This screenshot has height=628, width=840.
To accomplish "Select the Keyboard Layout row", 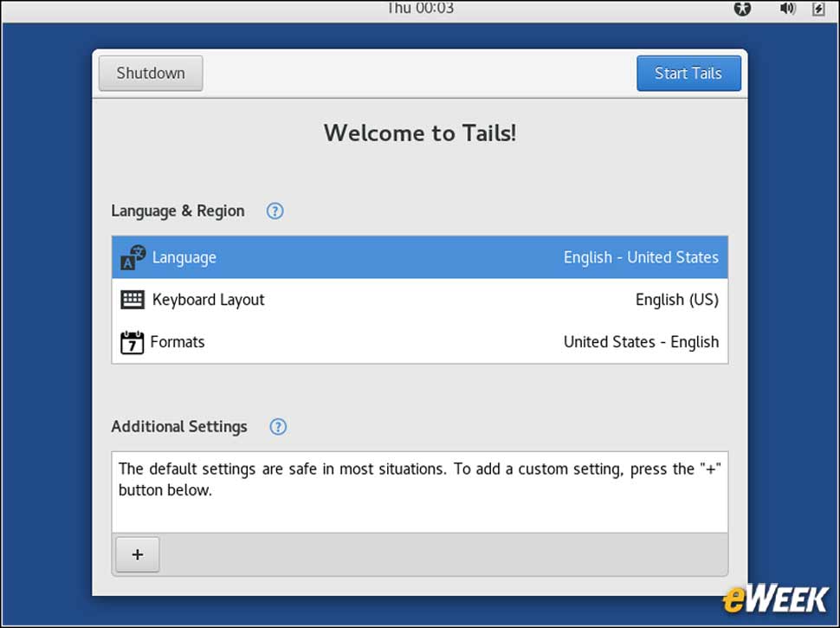I will [x=419, y=300].
